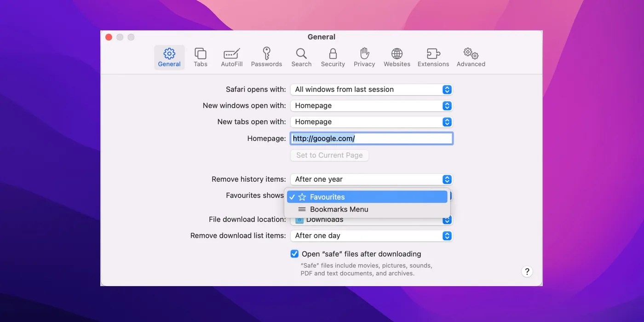Viewport: 644px width, 322px height.
Task: Click inside the Homepage URL field
Action: click(371, 138)
